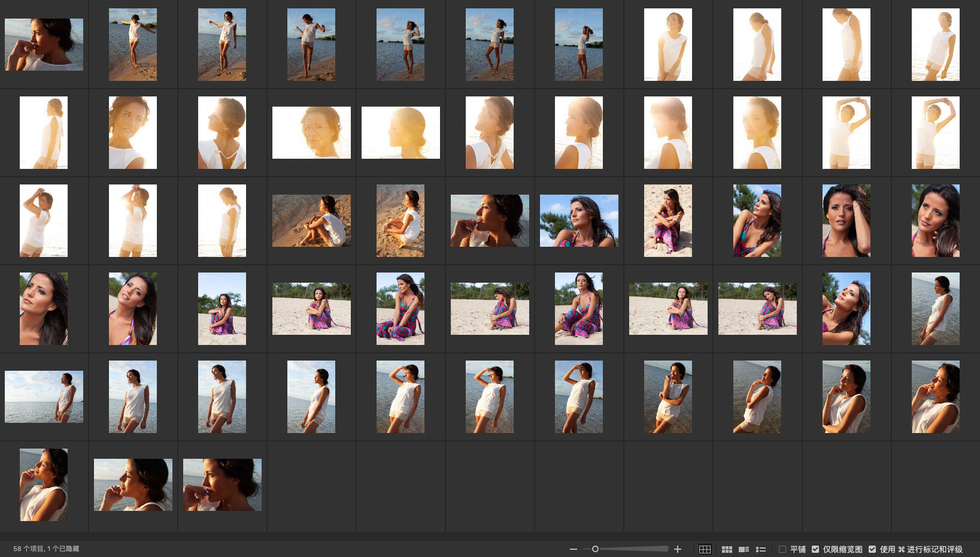Enable the 平铺 checkbox

click(x=782, y=549)
